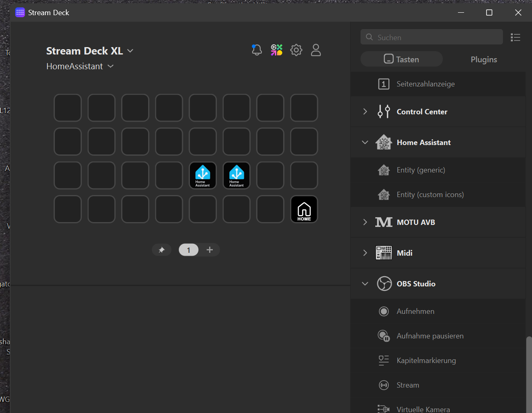Viewport: 532px width, 413px height.
Task: Open the user profile icon
Action: coord(316,50)
